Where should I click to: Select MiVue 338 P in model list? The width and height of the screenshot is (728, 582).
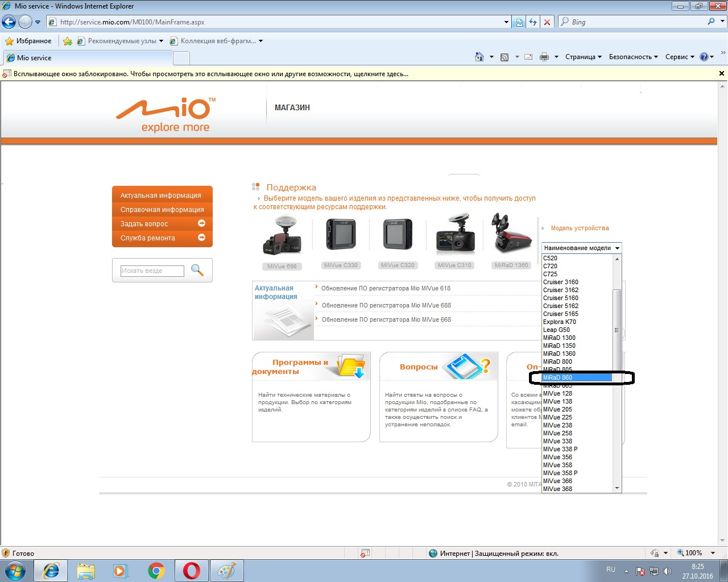pyautogui.click(x=577, y=449)
